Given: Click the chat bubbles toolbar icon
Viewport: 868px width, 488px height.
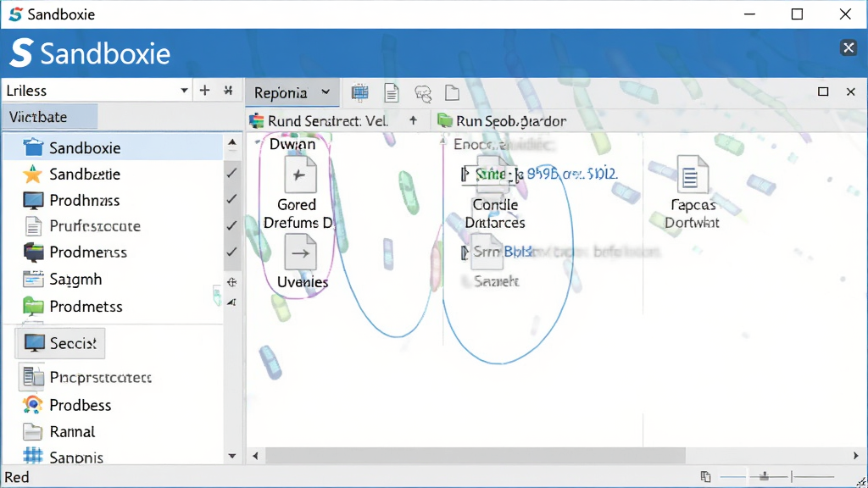Looking at the screenshot, I should click(x=423, y=93).
